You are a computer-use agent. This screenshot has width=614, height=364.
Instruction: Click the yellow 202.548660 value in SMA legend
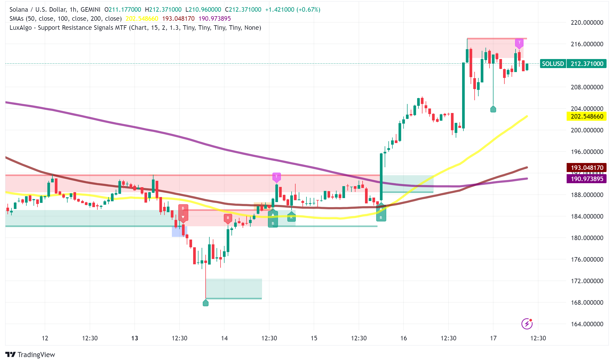click(142, 19)
